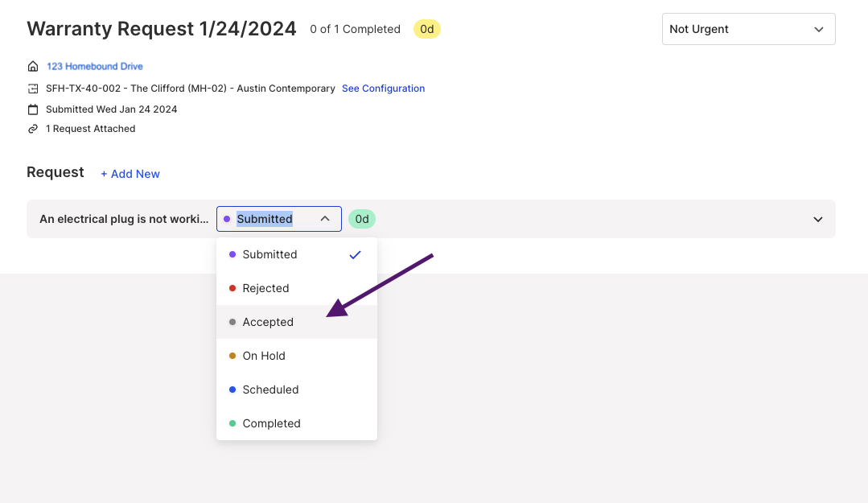This screenshot has width=868, height=503.
Task: Choose the Accepted status option
Action: pos(297,322)
